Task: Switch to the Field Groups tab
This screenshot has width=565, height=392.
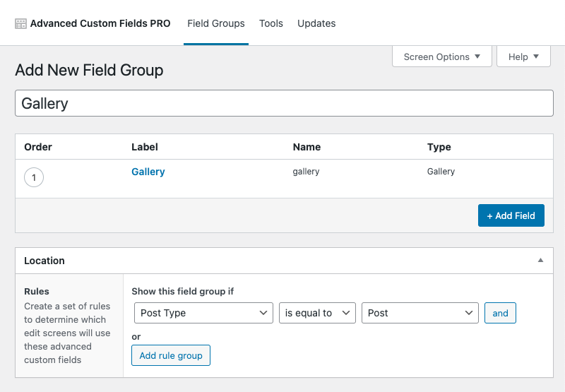Action: 216,23
